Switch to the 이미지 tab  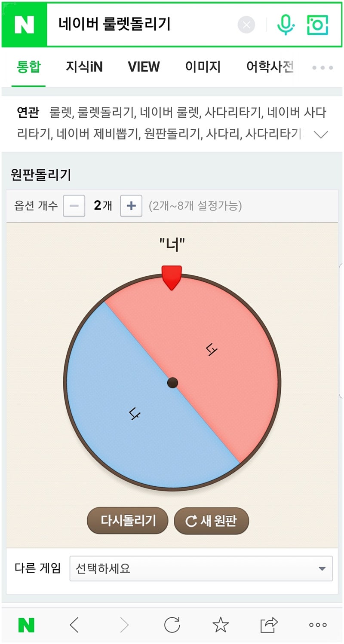tap(203, 67)
